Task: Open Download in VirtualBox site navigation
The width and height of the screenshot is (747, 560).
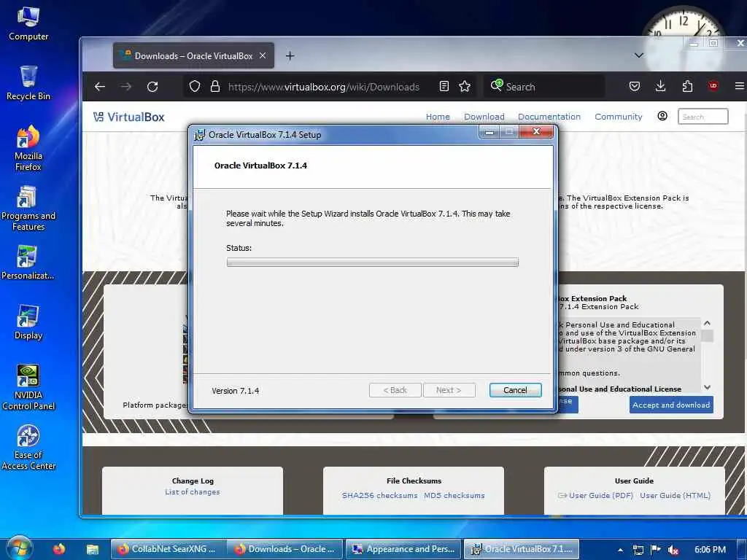Action: [484, 117]
